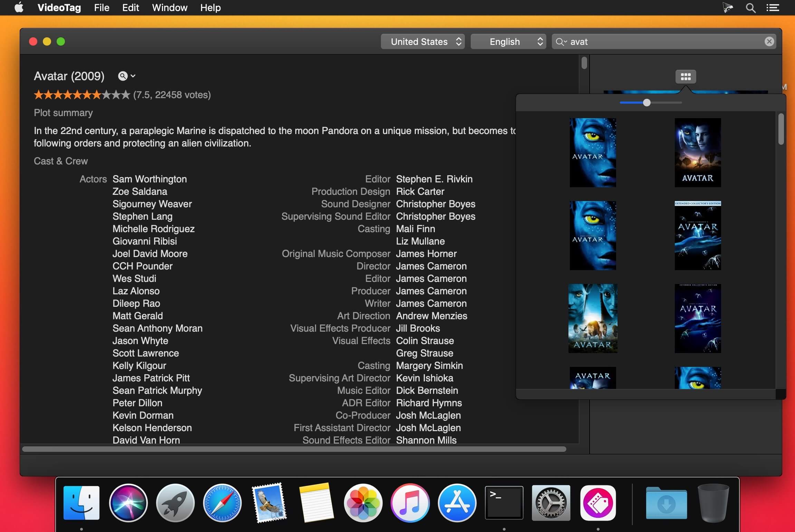Open Spotlight search in menu bar
This screenshot has width=795, height=532.
point(750,8)
